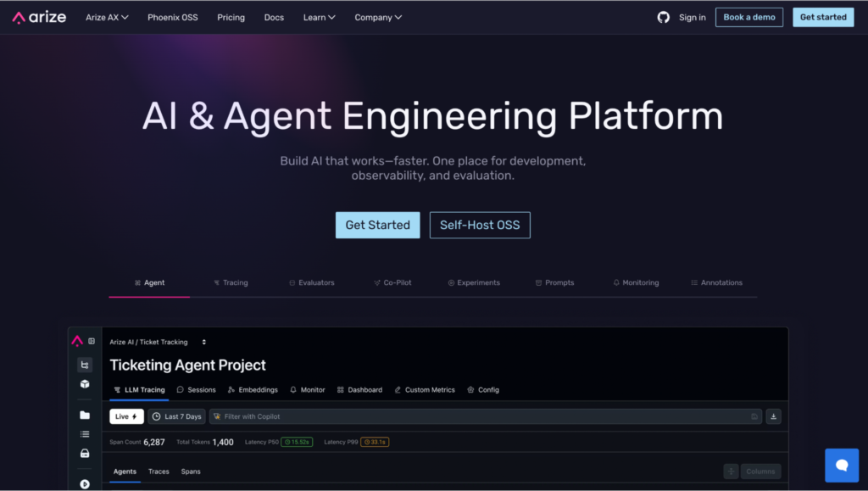Click the Filter with Copilot input field
868x491 pixels.
[486, 416]
